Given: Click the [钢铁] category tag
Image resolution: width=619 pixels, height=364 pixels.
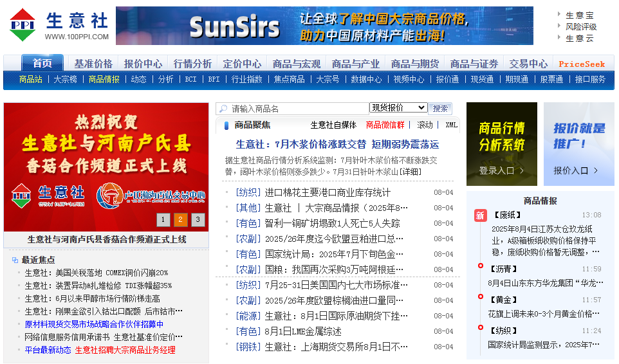Looking at the screenshot, I should (x=248, y=347).
